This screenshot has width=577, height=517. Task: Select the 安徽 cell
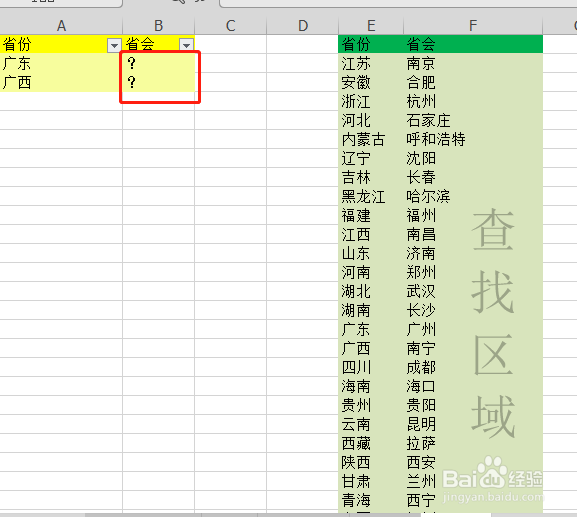pyautogui.click(x=371, y=82)
